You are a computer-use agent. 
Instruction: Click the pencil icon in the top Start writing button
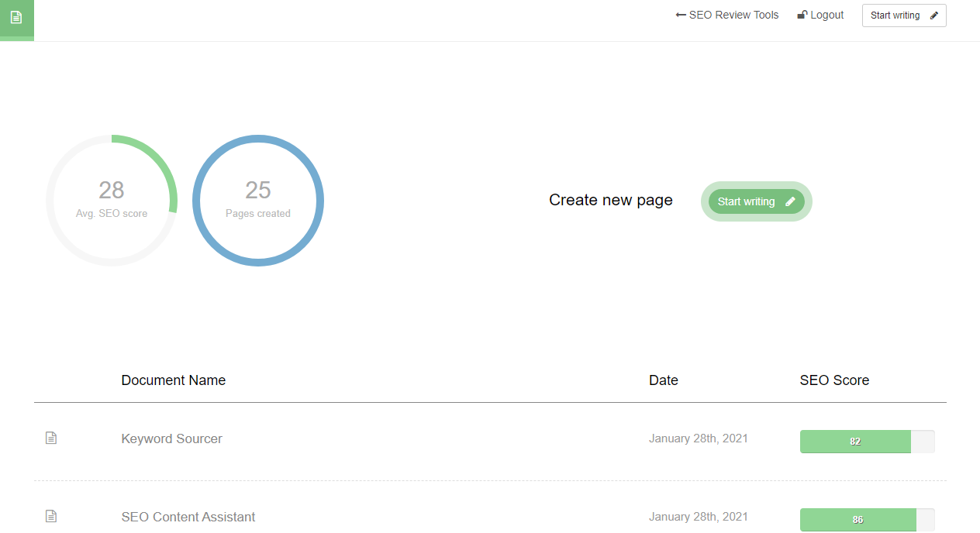coord(932,15)
